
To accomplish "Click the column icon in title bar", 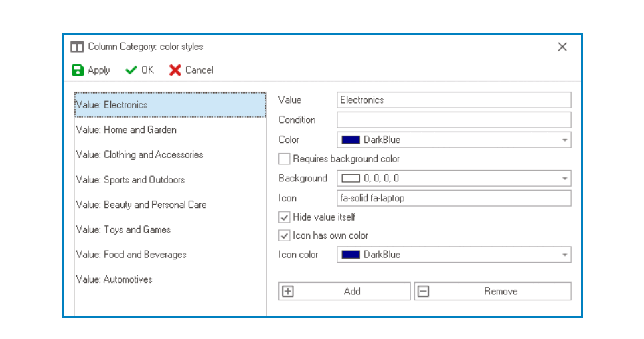I will coord(77,47).
